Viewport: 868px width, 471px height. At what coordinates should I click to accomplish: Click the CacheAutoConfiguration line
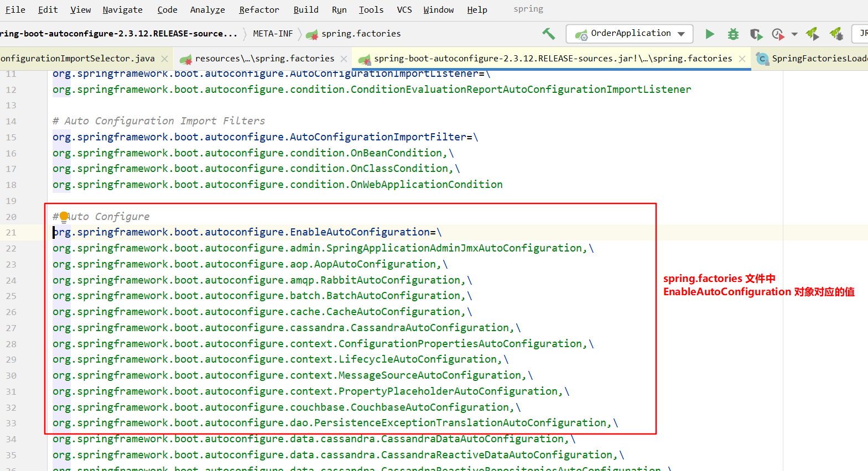coord(262,312)
